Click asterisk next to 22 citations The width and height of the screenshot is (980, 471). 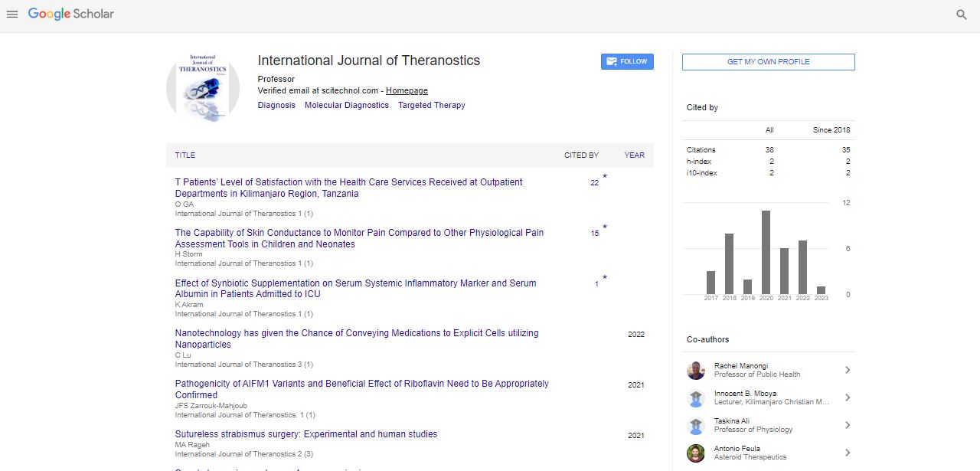tap(605, 178)
